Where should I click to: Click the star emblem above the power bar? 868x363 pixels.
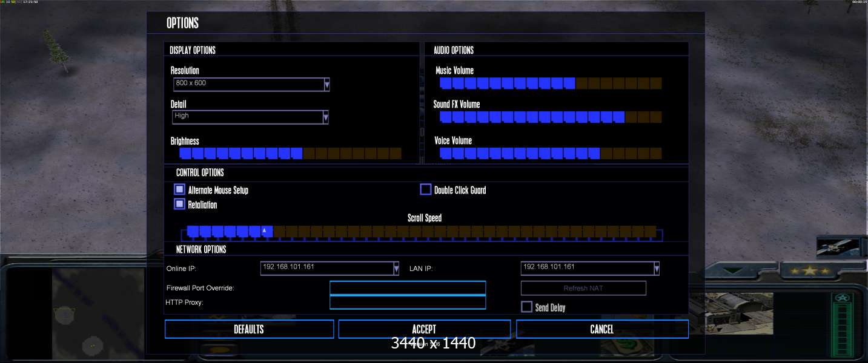[843, 298]
